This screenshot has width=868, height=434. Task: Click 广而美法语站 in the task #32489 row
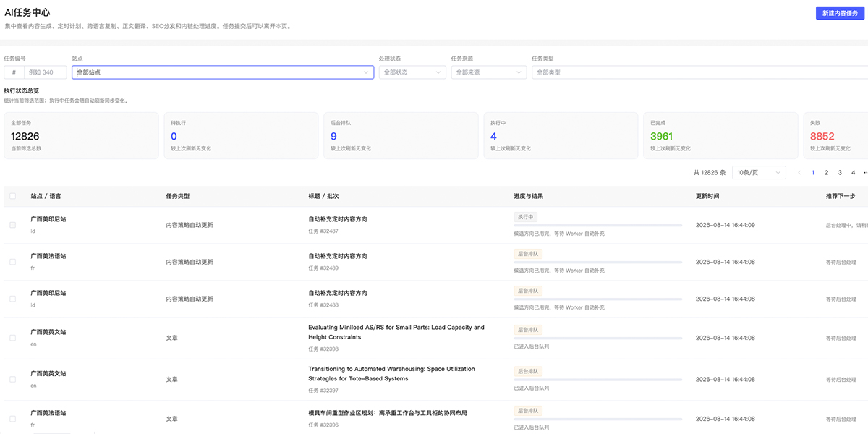click(48, 256)
